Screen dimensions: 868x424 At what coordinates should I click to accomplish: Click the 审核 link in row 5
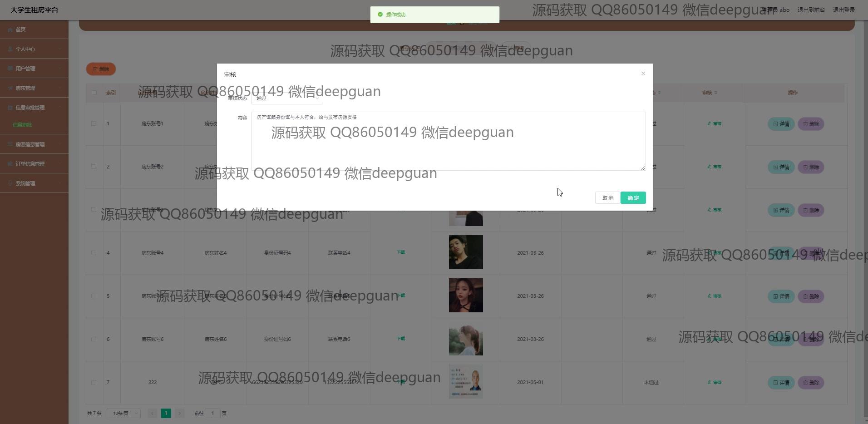coord(715,296)
